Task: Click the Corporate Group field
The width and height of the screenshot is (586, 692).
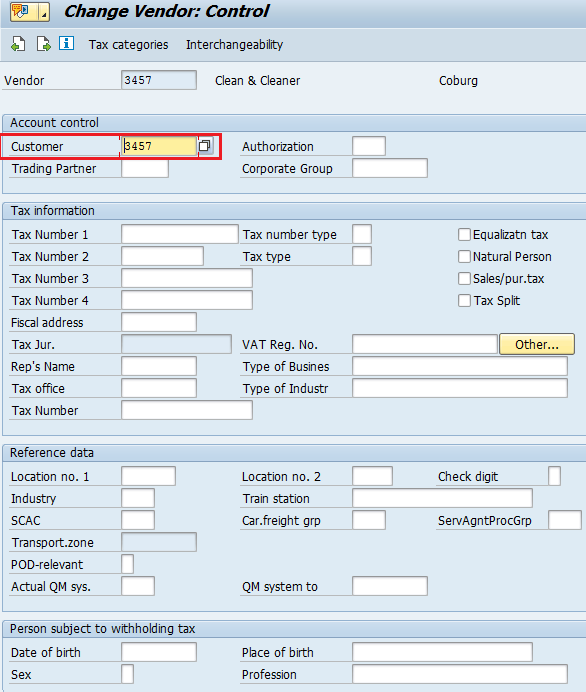Action: tap(390, 168)
